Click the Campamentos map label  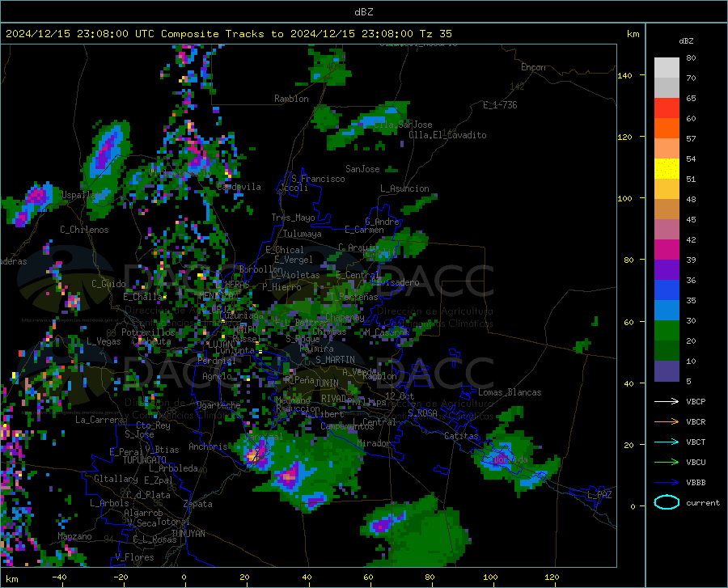click(347, 426)
